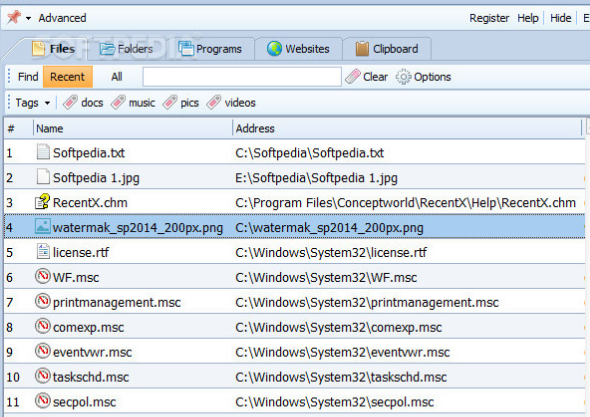Click the RecentX.chm help file icon

click(43, 202)
